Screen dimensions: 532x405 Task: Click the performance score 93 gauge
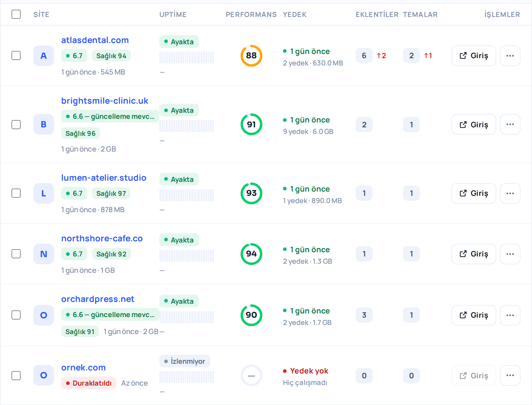point(251,193)
